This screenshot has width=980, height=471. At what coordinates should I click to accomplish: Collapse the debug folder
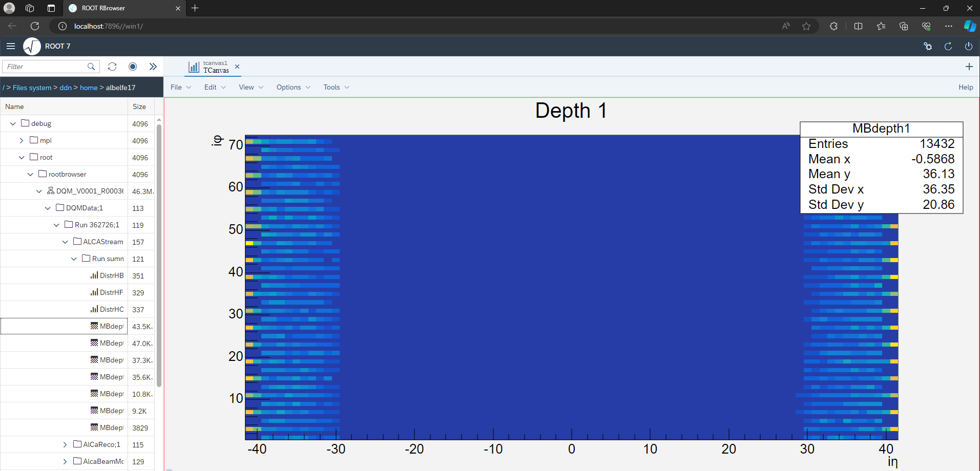[13, 124]
